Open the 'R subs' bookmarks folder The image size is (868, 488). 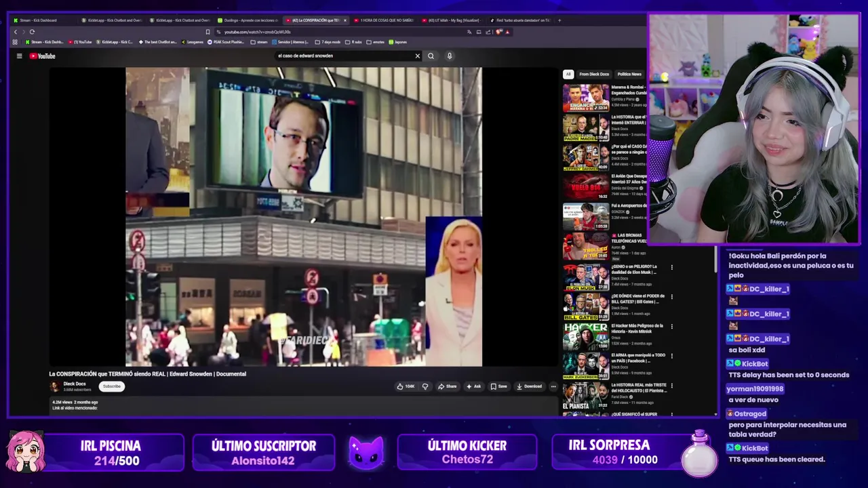point(354,42)
